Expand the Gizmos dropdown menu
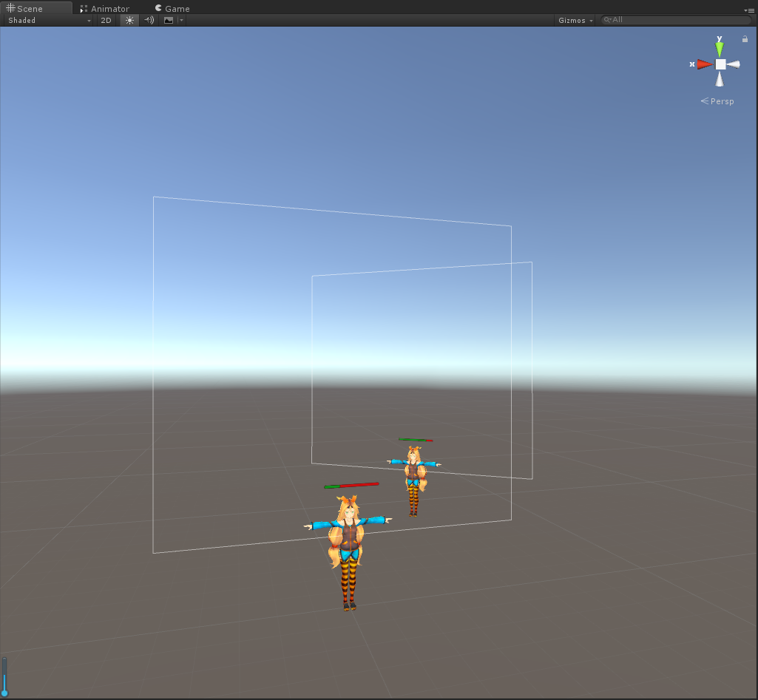The height and width of the screenshot is (700, 758). 575,20
